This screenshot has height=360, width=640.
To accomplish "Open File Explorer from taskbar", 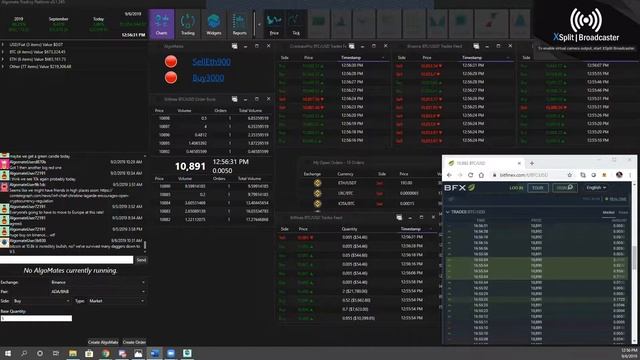I will (x=73, y=353).
